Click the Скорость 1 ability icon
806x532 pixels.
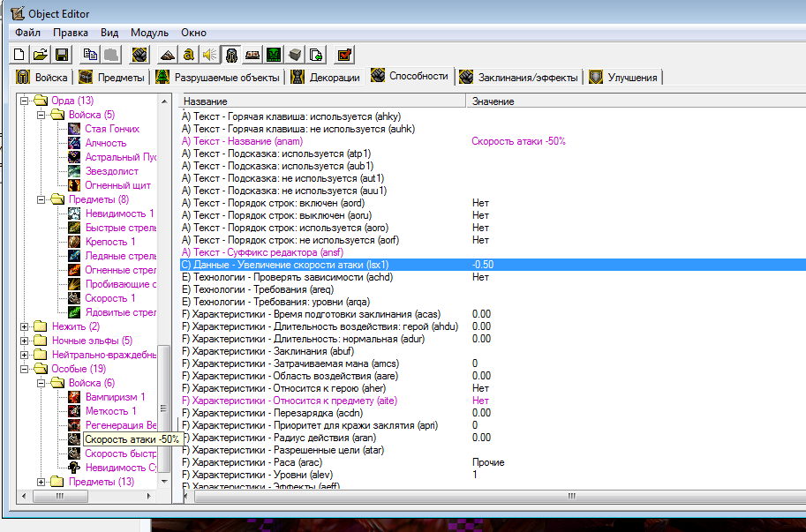(x=74, y=298)
